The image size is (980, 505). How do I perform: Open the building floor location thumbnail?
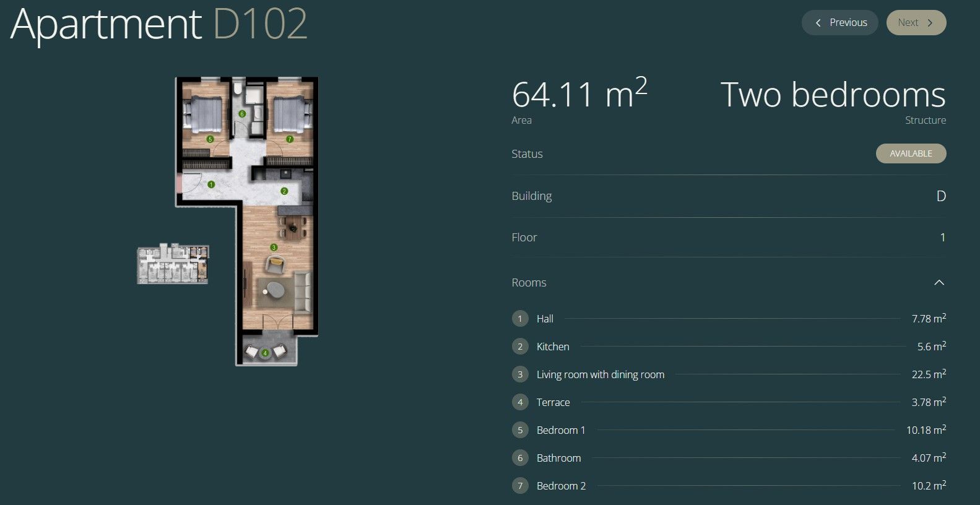173,264
